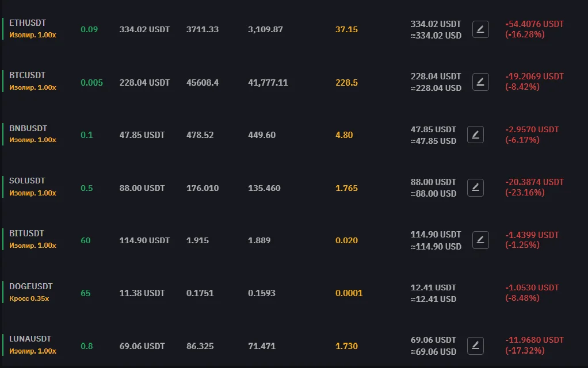Image resolution: width=588 pixels, height=368 pixels.
Task: Select the orange 228.5 value for BTCUSDT
Action: point(346,83)
